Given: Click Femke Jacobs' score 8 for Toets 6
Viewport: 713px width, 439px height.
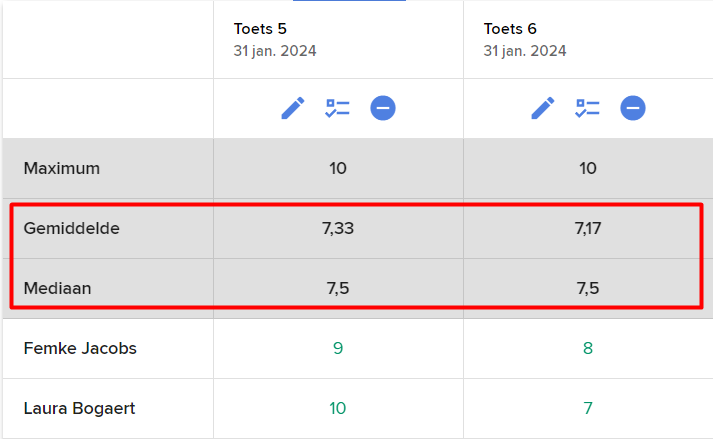Looking at the screenshot, I should pyautogui.click(x=588, y=348).
